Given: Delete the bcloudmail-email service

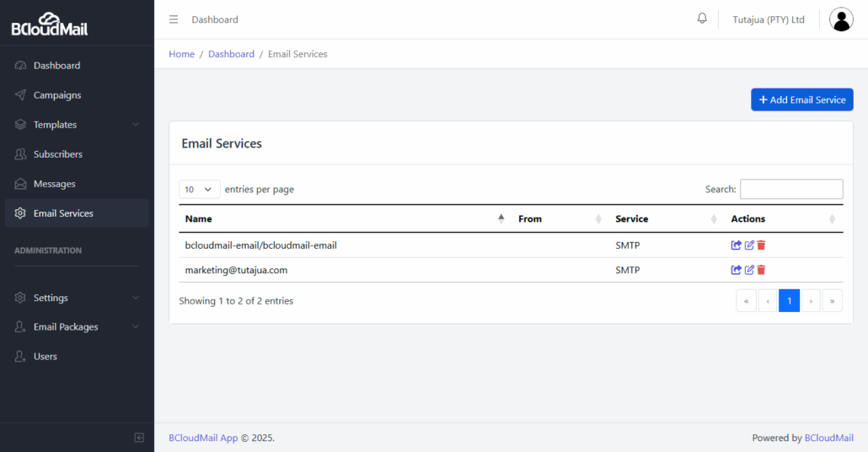Looking at the screenshot, I should [761, 245].
